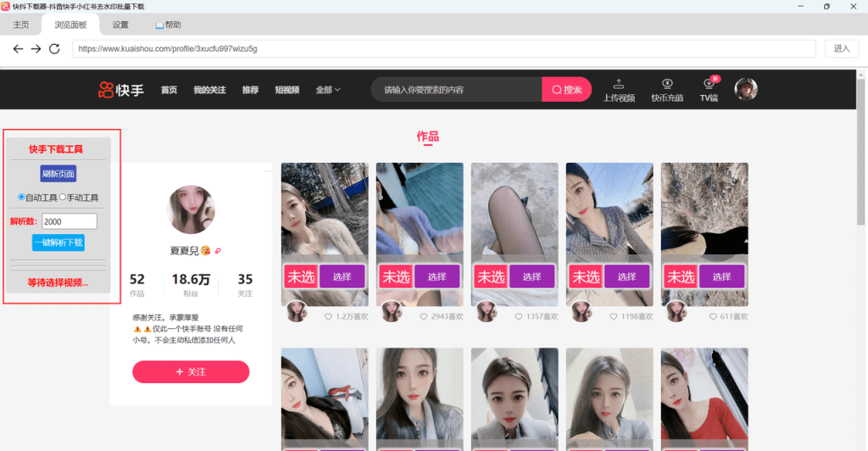Open the 快币充值 coin recharge icon
The width and height of the screenshot is (868, 451).
coord(667,84)
